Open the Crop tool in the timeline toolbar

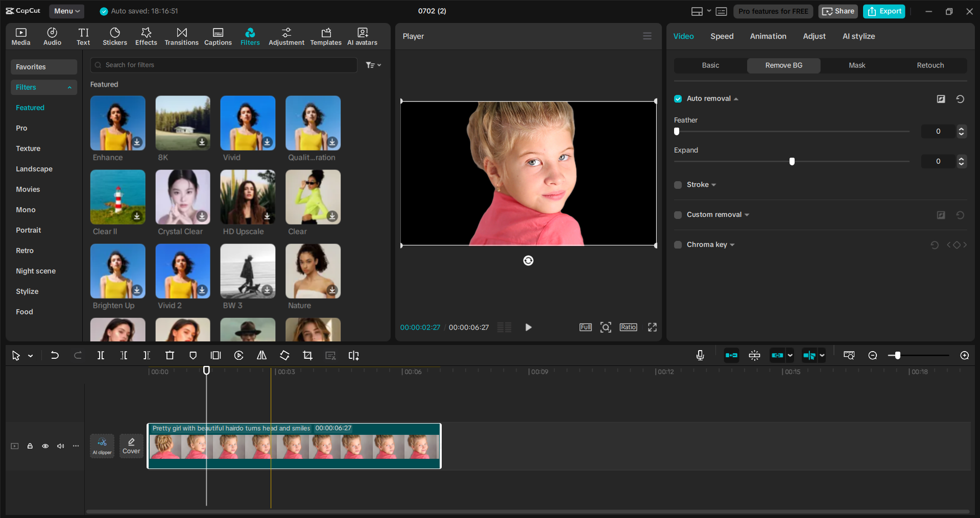(x=307, y=355)
